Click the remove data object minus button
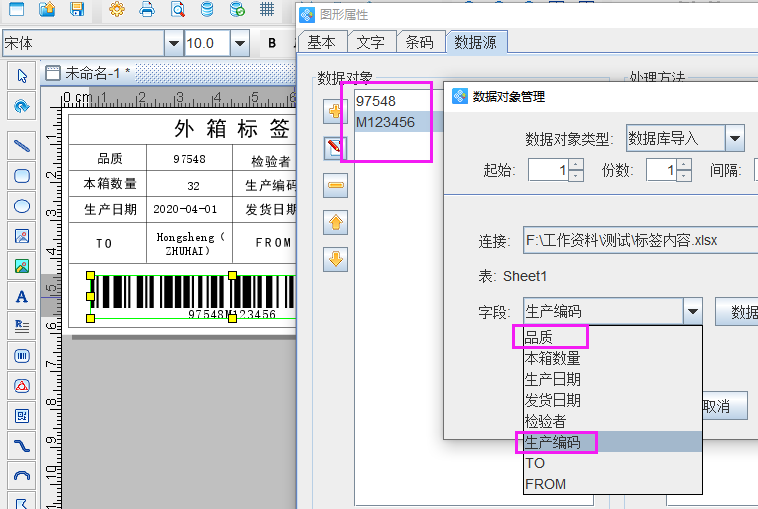 pyautogui.click(x=335, y=186)
